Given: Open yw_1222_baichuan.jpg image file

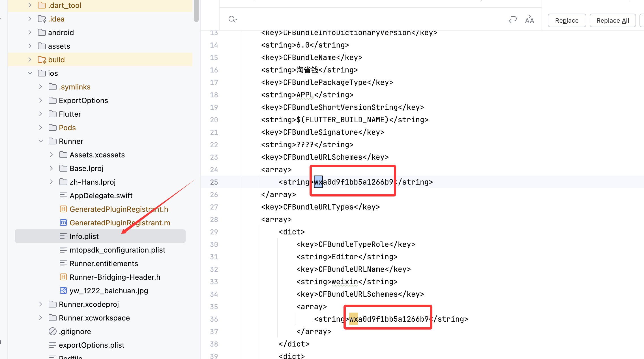Looking at the screenshot, I should (x=109, y=291).
